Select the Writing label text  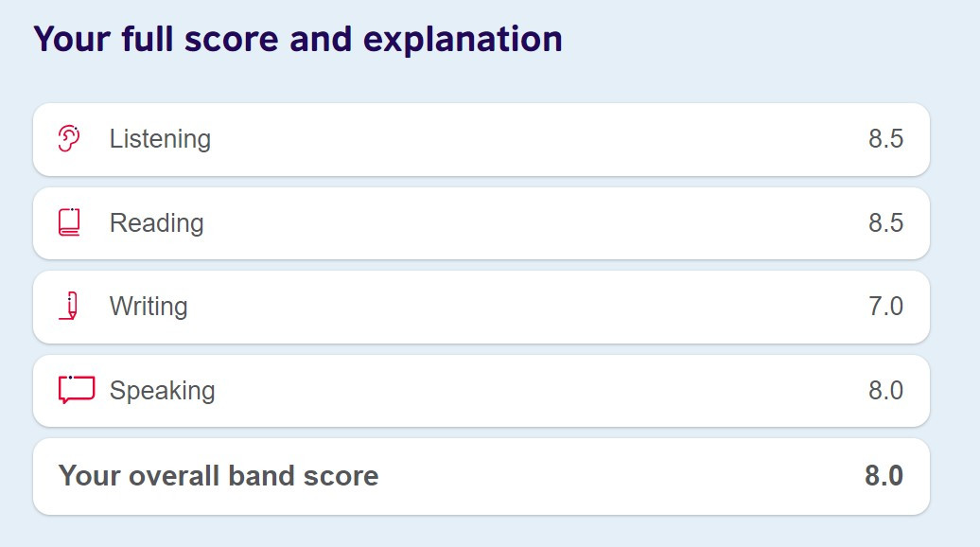149,307
